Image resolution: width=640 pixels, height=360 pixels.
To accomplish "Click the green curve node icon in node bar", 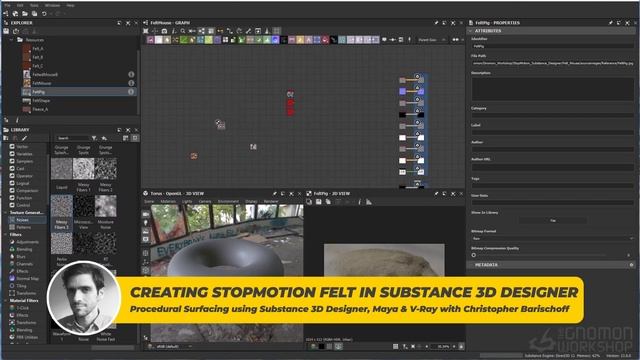I will coord(184,40).
